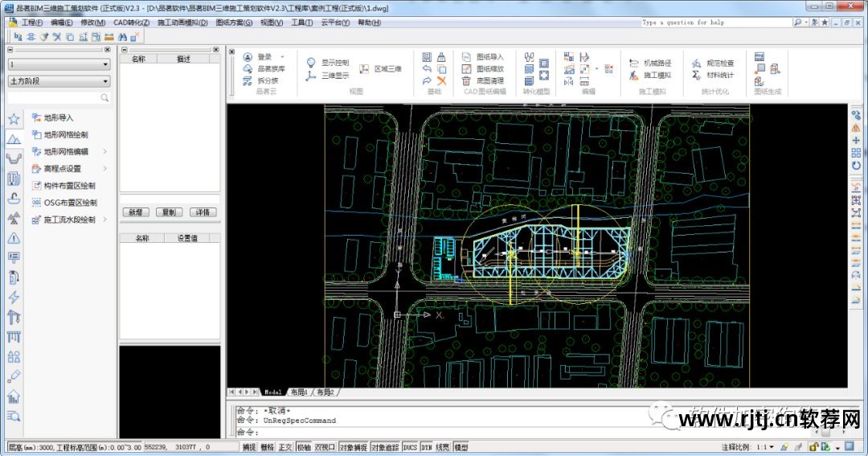Select the favorites star sidebar icon
The height and width of the screenshot is (456, 868).
tap(14, 119)
